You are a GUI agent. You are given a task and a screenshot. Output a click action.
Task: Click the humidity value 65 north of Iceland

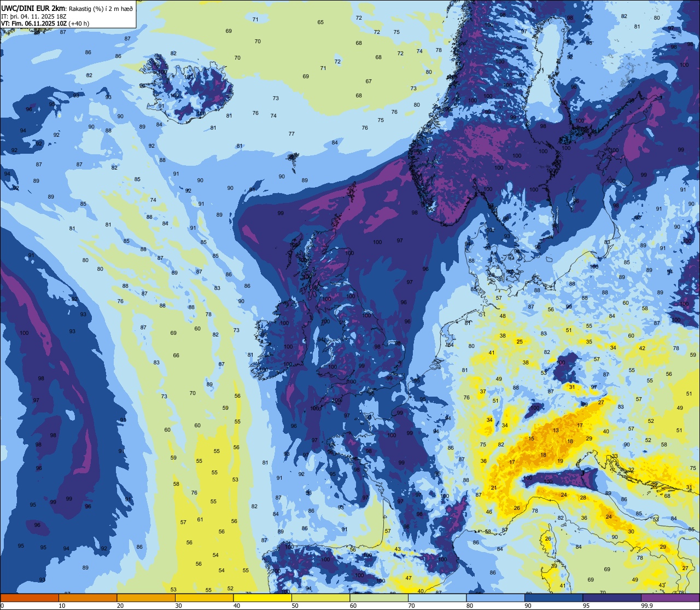(x=320, y=22)
